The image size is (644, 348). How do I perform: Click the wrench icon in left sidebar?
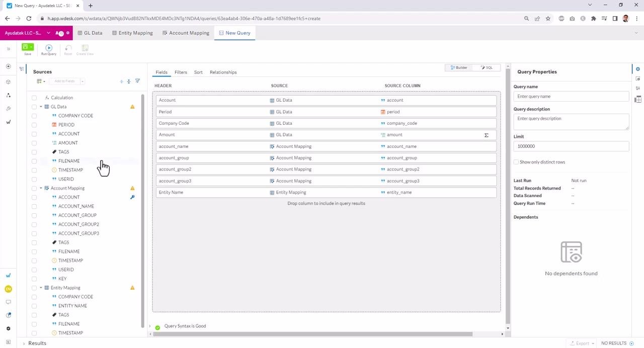8,109
